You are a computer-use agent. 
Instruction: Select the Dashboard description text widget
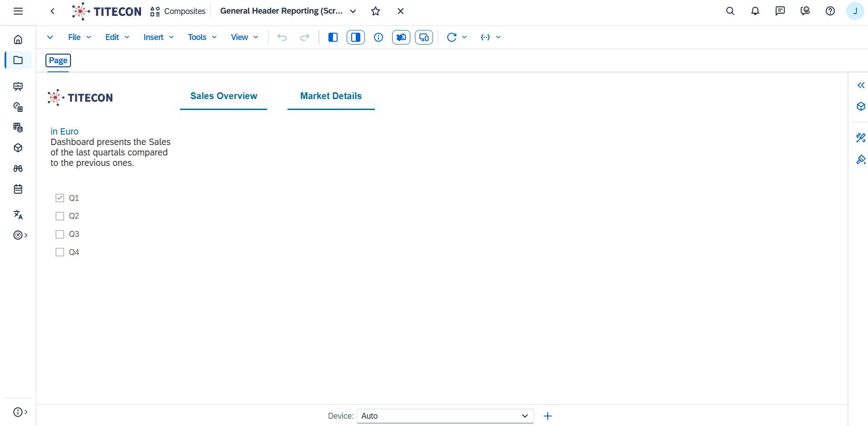click(x=111, y=152)
